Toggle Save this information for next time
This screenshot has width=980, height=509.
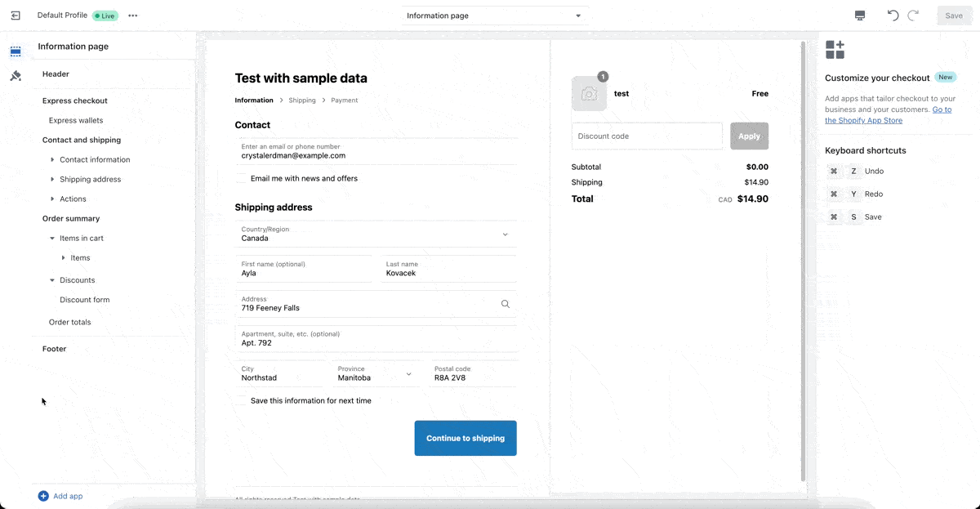(x=241, y=400)
